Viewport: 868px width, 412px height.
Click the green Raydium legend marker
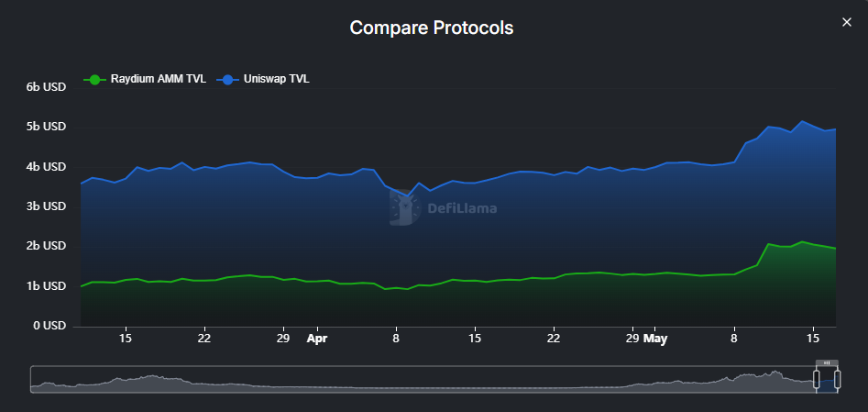click(94, 80)
